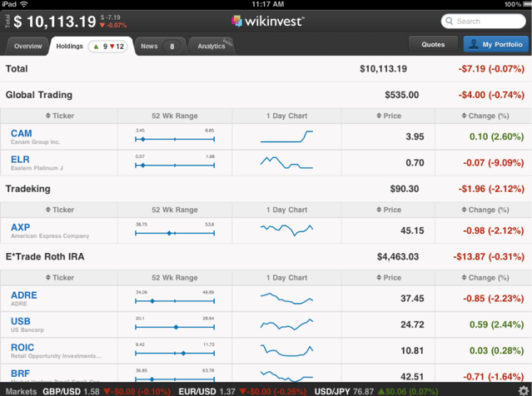
Task: Click CAM change value 0.10 (2.60%)
Action: [497, 136]
